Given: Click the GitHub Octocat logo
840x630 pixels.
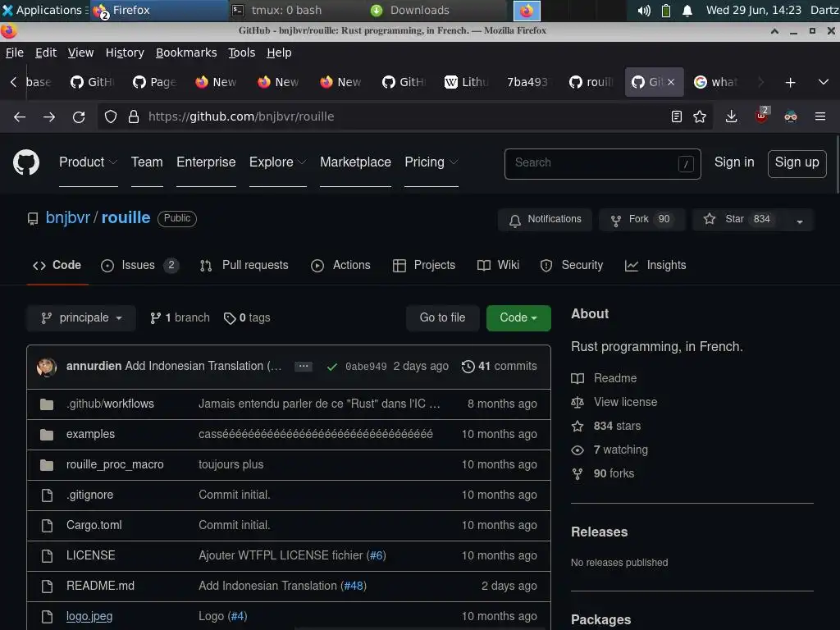Looking at the screenshot, I should pyautogui.click(x=25, y=162).
